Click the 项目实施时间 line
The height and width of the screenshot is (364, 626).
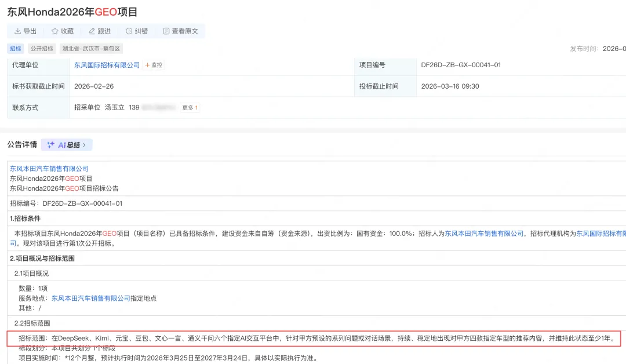[x=168, y=358]
